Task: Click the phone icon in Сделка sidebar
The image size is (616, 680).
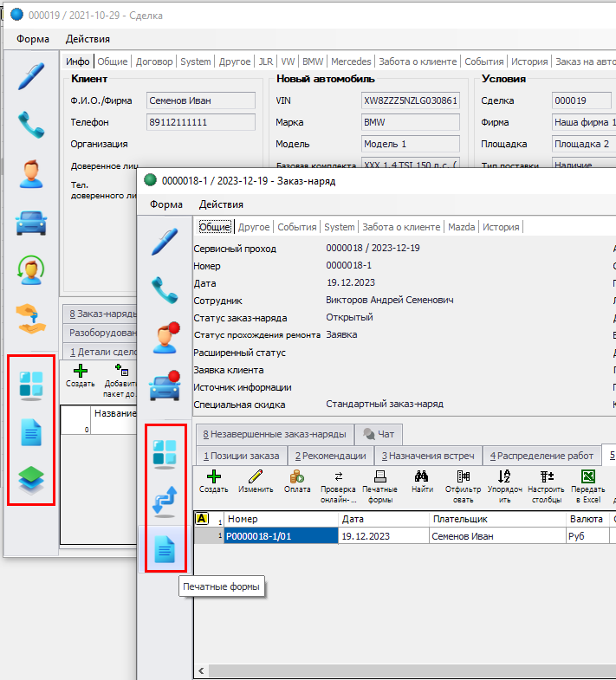Action: pos(32,124)
